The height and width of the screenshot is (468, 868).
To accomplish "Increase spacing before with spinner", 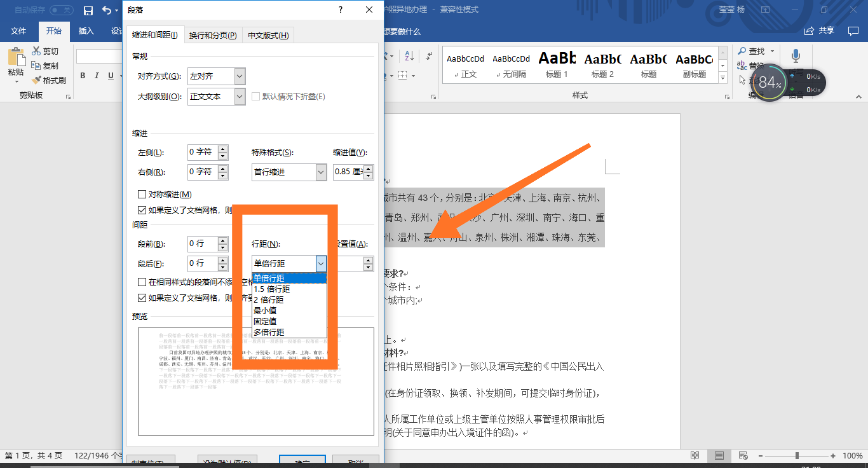I will click(222, 240).
